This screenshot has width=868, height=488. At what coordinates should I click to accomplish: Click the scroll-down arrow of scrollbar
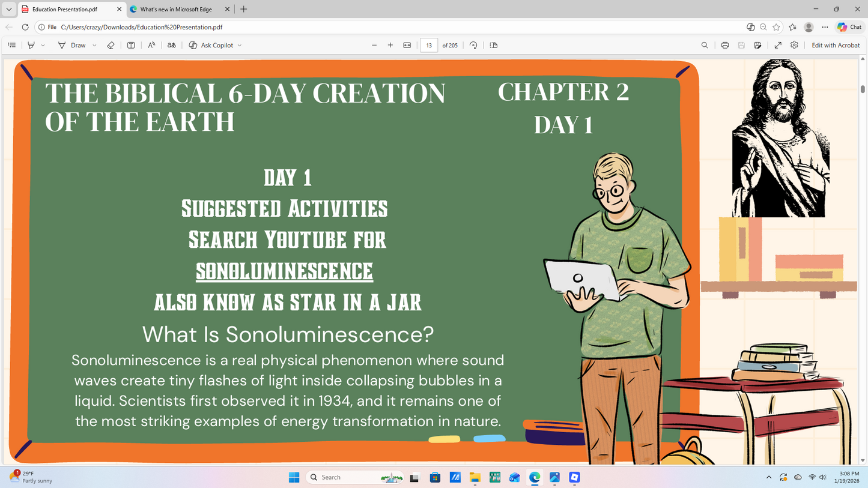pyautogui.click(x=863, y=461)
